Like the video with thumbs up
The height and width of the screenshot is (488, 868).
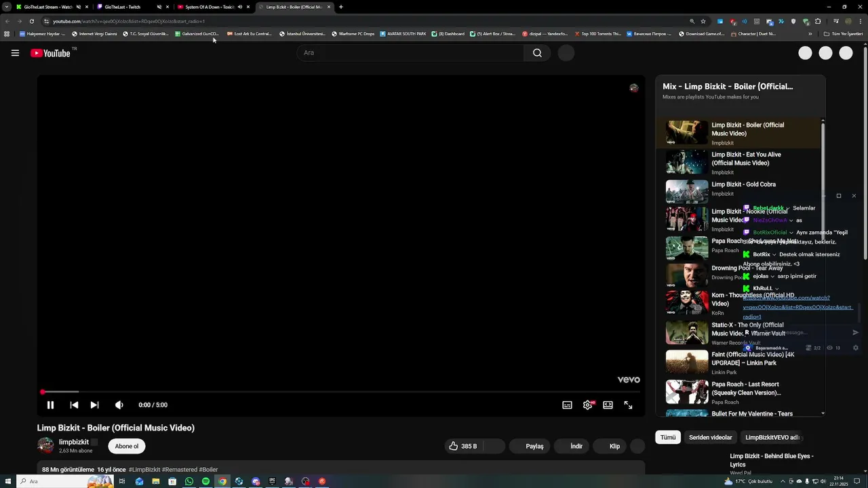point(462,446)
